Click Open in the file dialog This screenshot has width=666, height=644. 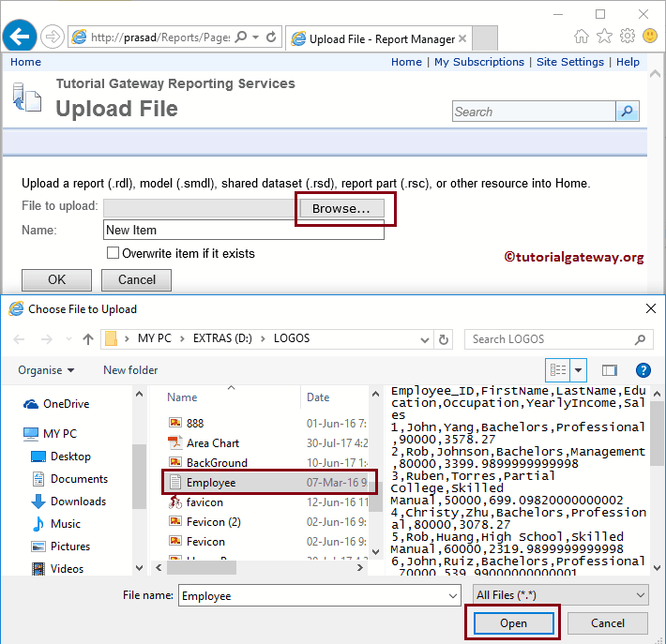(x=513, y=623)
